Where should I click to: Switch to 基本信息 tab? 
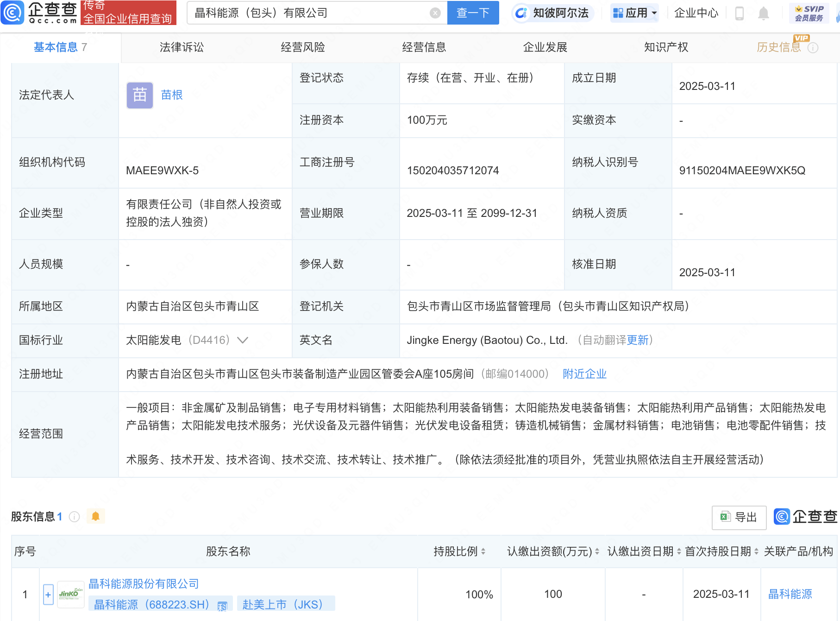point(60,47)
